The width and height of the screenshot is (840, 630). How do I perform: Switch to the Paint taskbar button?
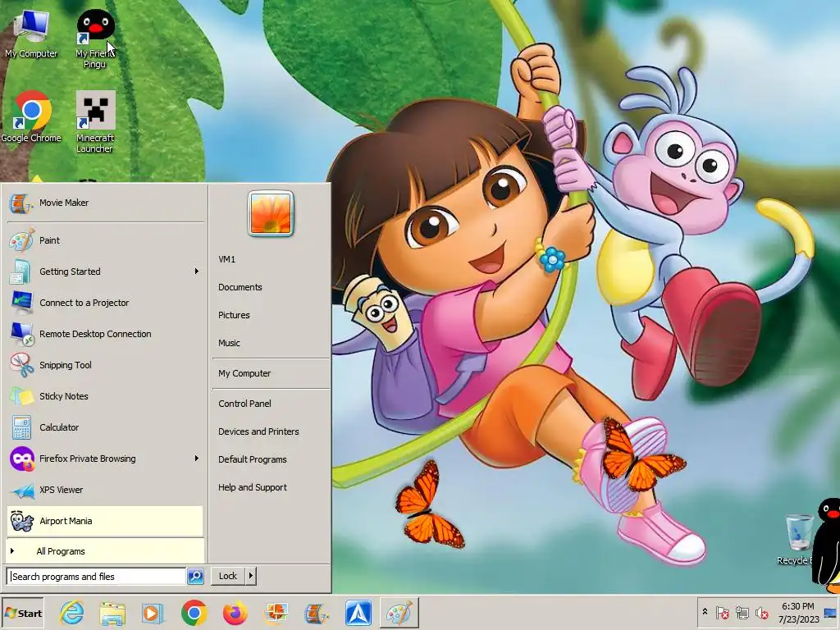(x=399, y=614)
